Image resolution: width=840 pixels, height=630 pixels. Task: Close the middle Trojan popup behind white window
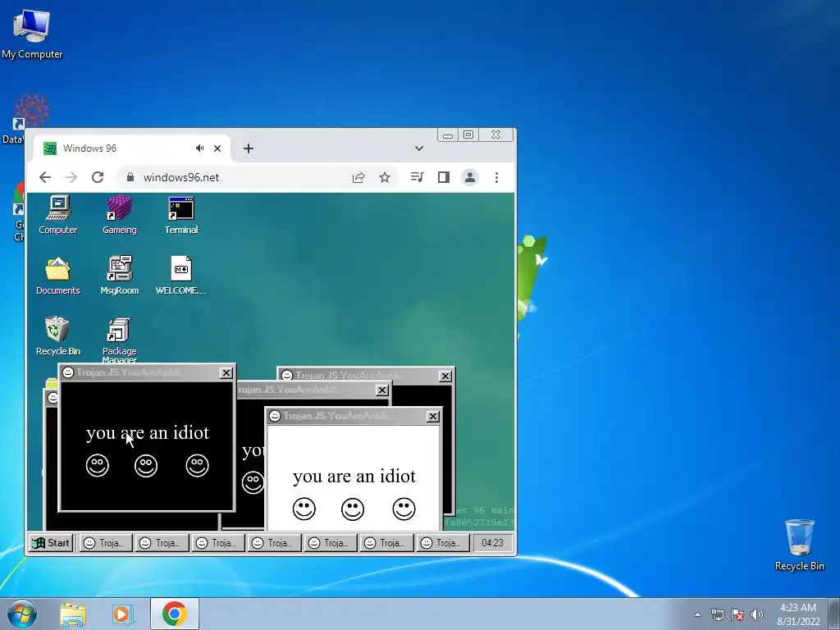(382, 390)
